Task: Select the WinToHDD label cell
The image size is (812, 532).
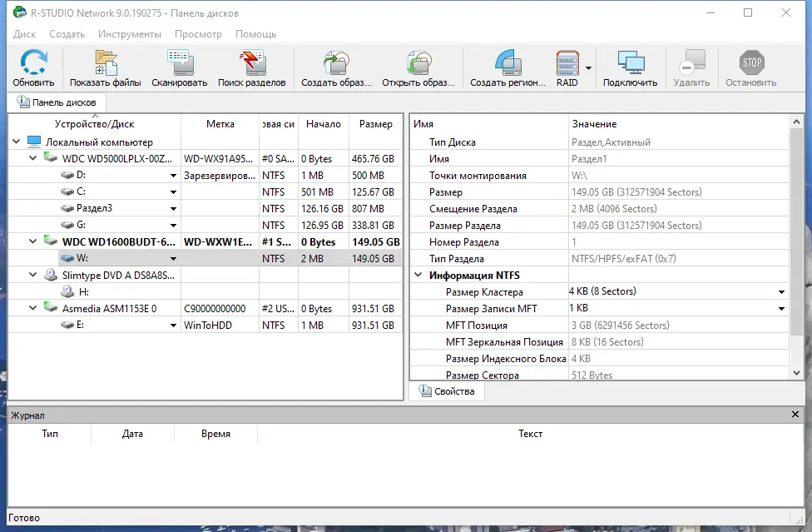Action: click(x=220, y=326)
